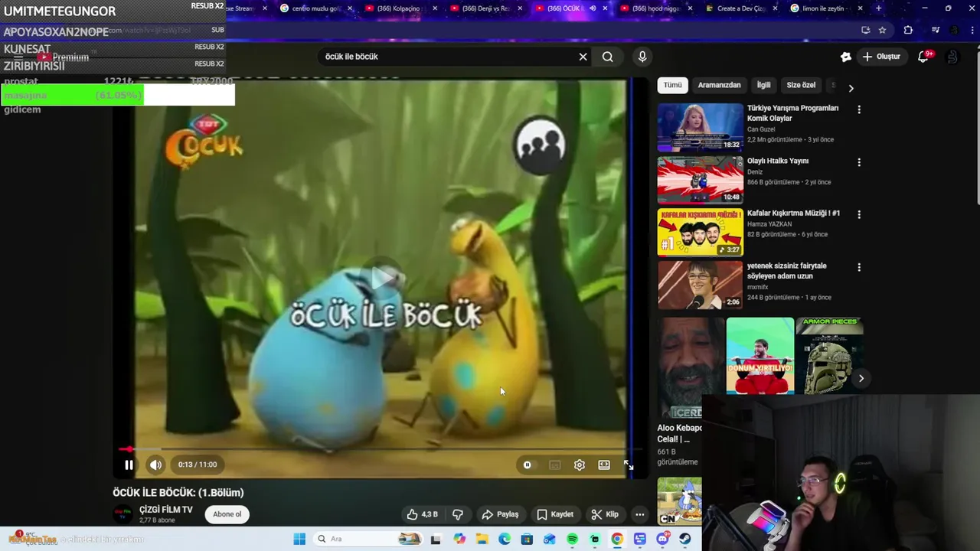Switch to limon ile zeytin browser tab
Viewport: 980px width, 551px height.
pyautogui.click(x=825, y=8)
